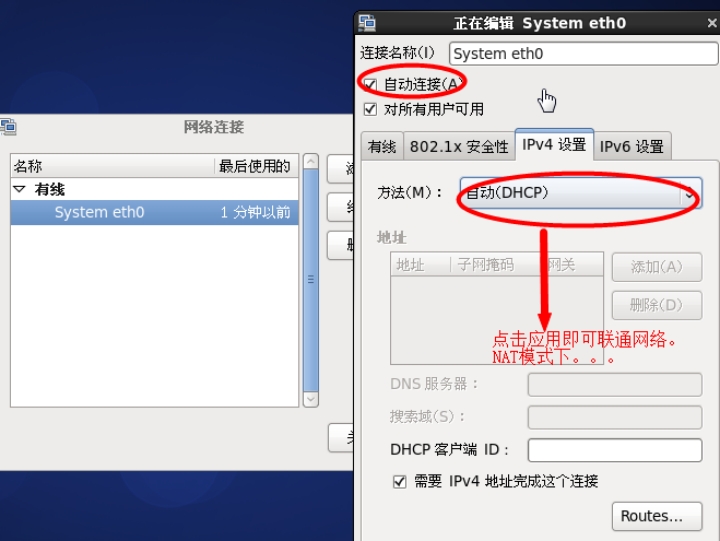720x541 pixels.
Task: Click the network icon in the 网络连接 window title bar
Action: pos(8,126)
